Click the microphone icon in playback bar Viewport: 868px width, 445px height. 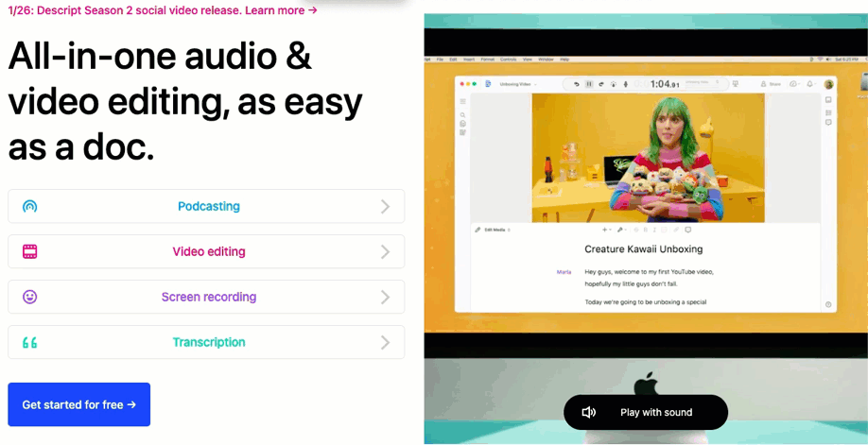pos(626,84)
